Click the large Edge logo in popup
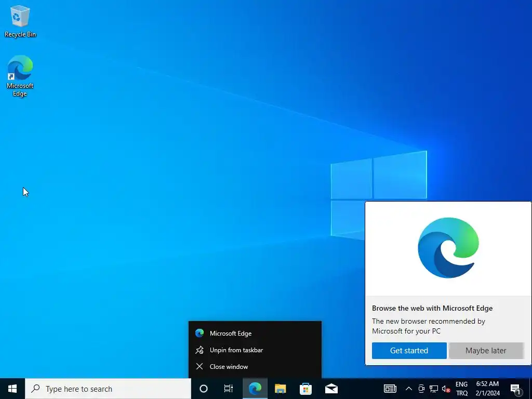Image resolution: width=532 pixels, height=399 pixels. (448, 248)
